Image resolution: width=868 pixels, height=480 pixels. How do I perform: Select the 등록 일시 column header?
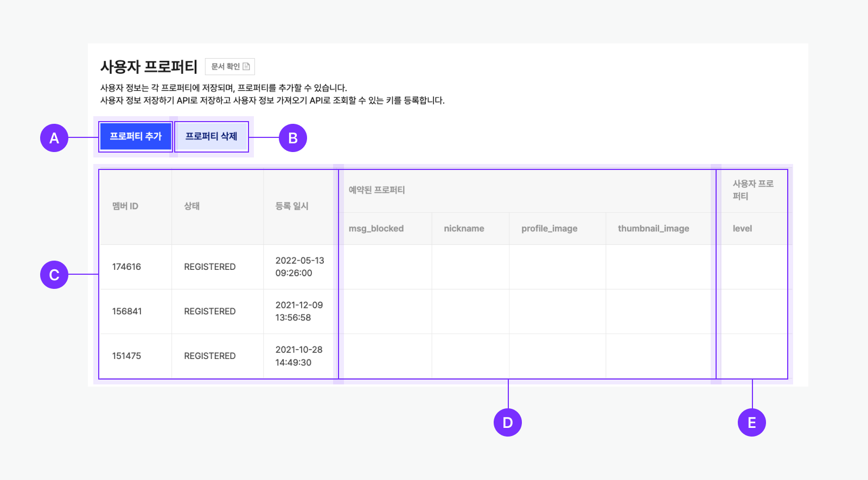[x=292, y=206]
